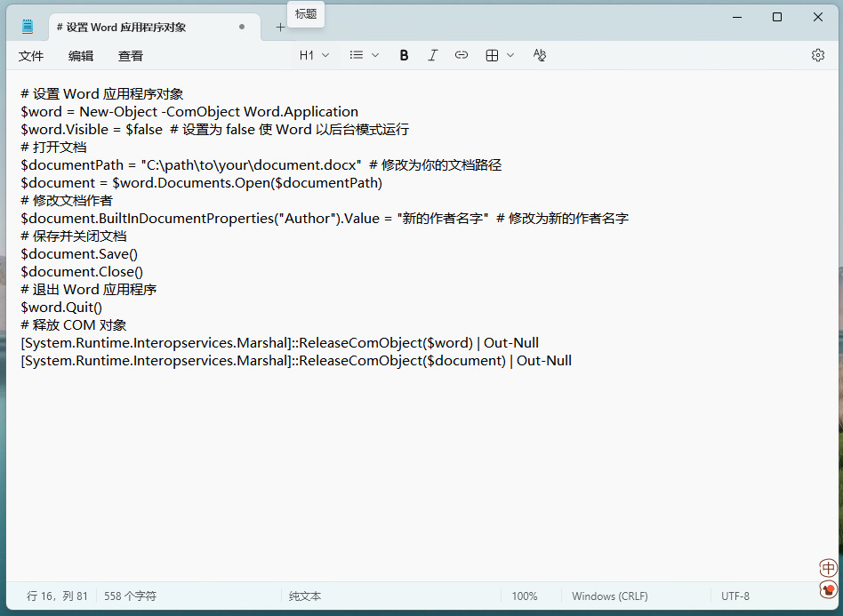Toggle italic formatting

click(433, 55)
